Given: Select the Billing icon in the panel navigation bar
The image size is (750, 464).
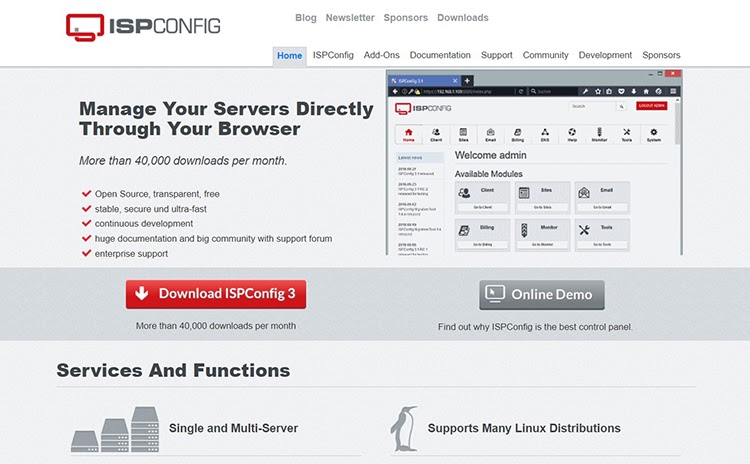Looking at the screenshot, I should click(x=518, y=134).
